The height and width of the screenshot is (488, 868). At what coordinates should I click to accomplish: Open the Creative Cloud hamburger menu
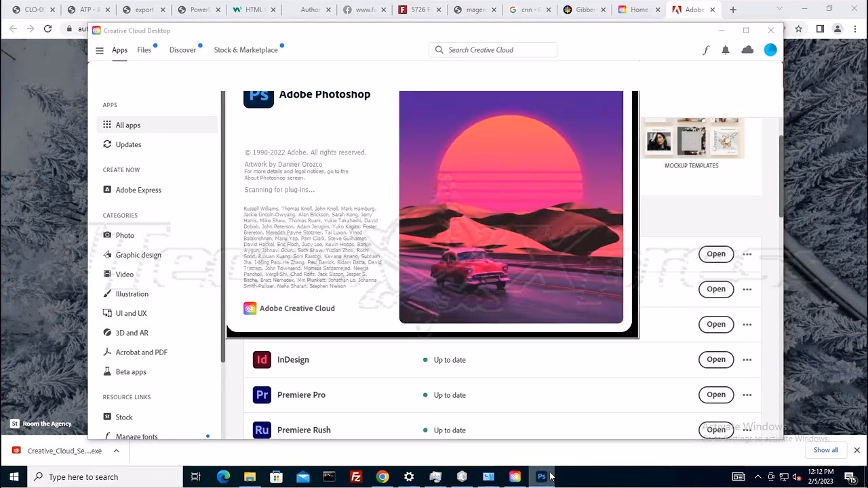pyautogui.click(x=100, y=50)
